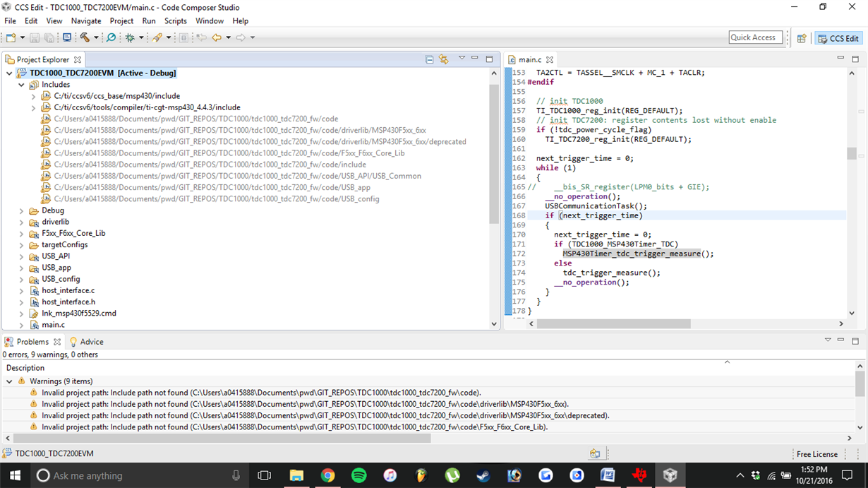Click the blue magnifier toolbar icon
The height and width of the screenshot is (488, 868).
pyautogui.click(x=111, y=37)
